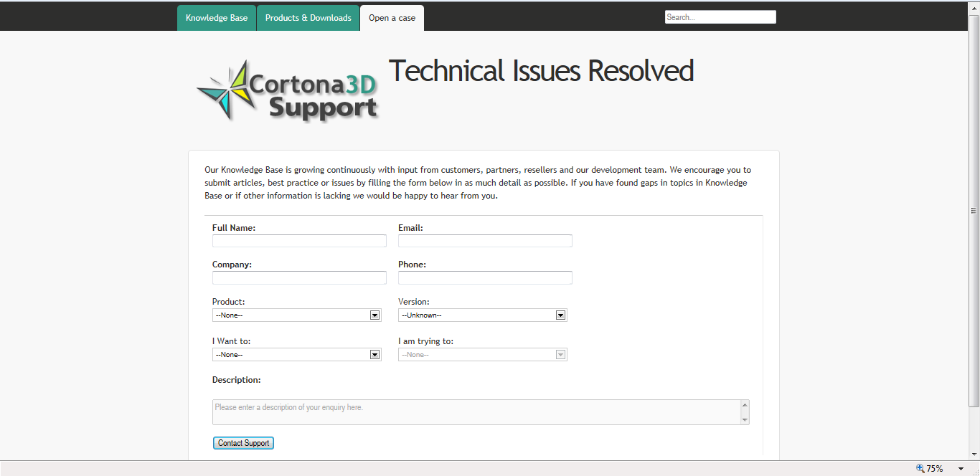Image resolution: width=980 pixels, height=476 pixels.
Task: Click the 'I am trying to' dropdown
Action: [x=482, y=354]
